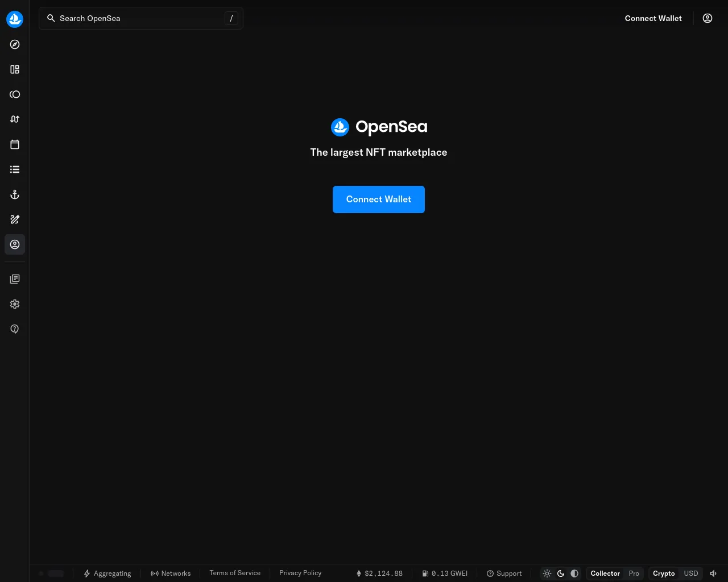The height and width of the screenshot is (582, 728).
Task: Open the Collections grid icon in sidebar
Action: point(15,69)
